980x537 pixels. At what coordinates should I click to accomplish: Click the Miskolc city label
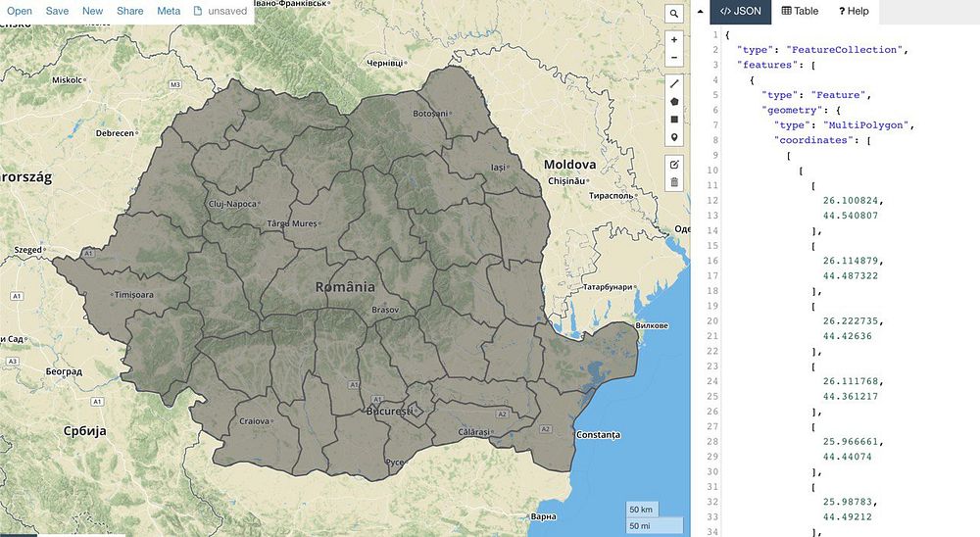[x=67, y=80]
